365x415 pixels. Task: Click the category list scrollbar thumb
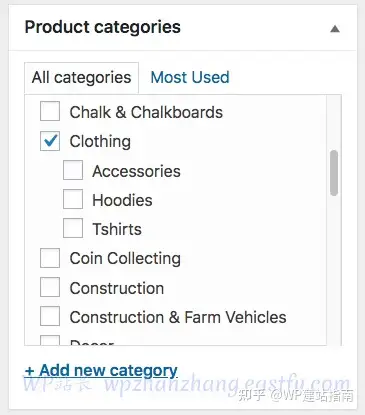point(334,173)
